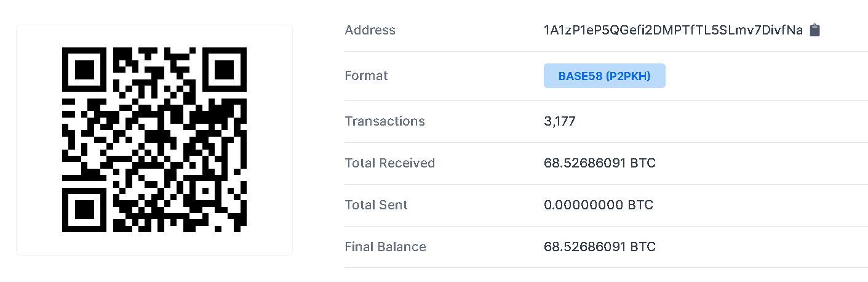This screenshot has width=868, height=282.
Task: Click the Transactions row label
Action: click(x=384, y=121)
